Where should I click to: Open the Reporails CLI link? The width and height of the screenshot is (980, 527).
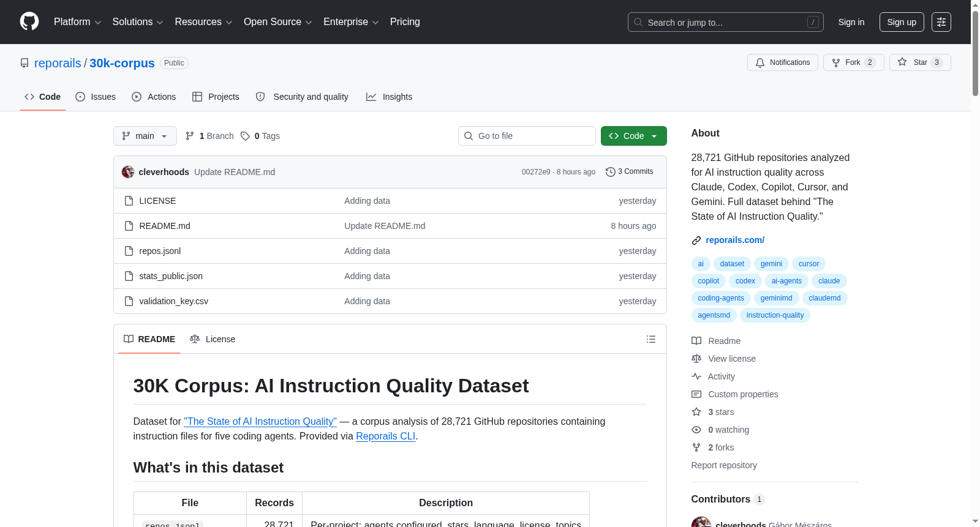(x=386, y=436)
